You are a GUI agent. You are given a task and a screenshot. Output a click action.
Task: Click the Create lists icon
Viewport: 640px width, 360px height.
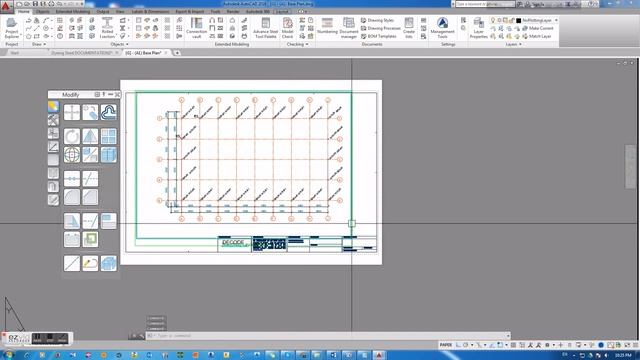[409, 28]
